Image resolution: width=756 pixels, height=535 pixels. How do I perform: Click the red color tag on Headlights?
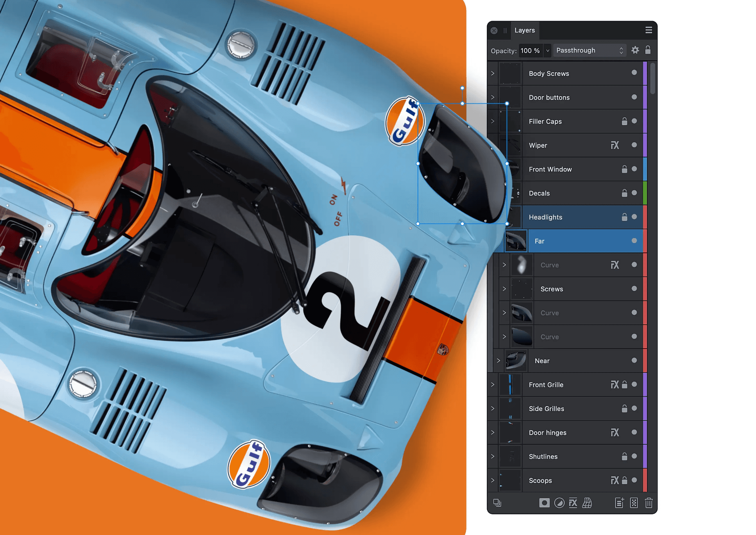click(x=645, y=217)
